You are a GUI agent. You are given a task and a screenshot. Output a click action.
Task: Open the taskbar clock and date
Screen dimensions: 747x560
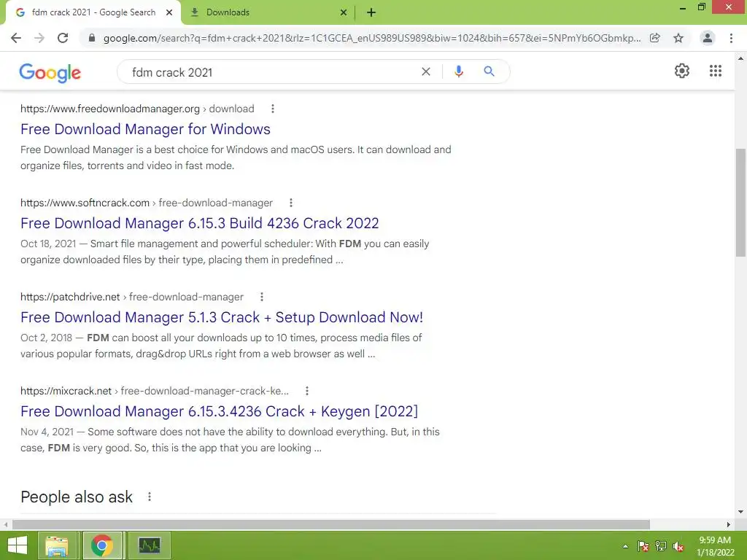coord(715,546)
